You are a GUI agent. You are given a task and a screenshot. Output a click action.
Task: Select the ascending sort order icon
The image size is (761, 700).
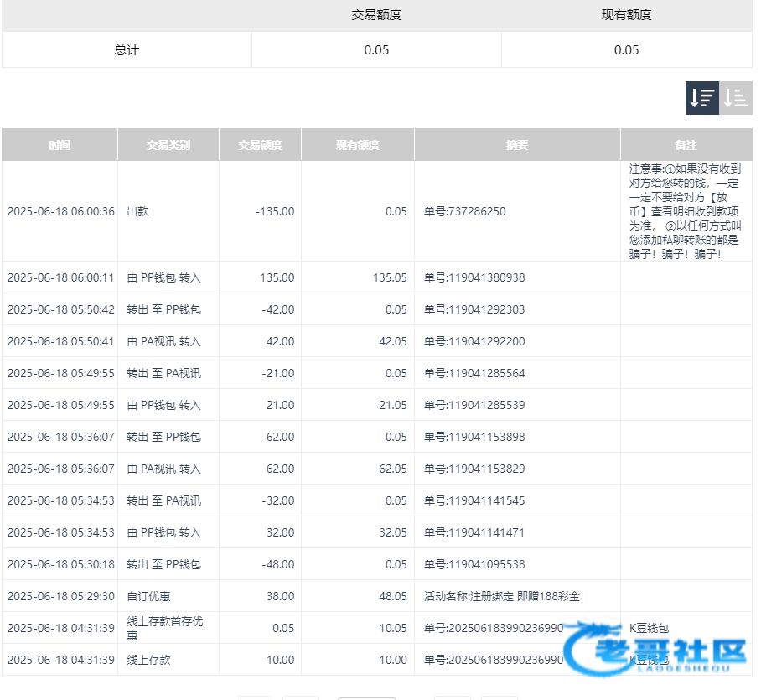[736, 98]
